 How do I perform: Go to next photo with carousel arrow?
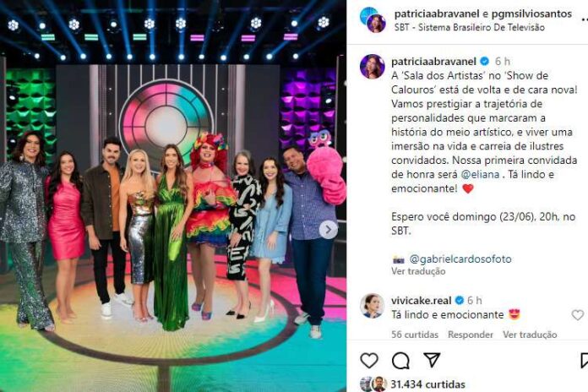(x=328, y=230)
